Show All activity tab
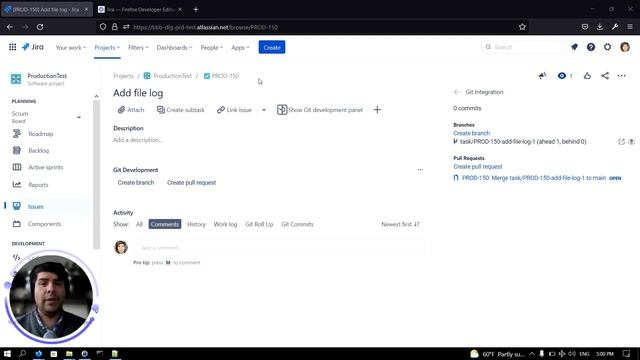The width and height of the screenshot is (640, 360). (x=139, y=224)
